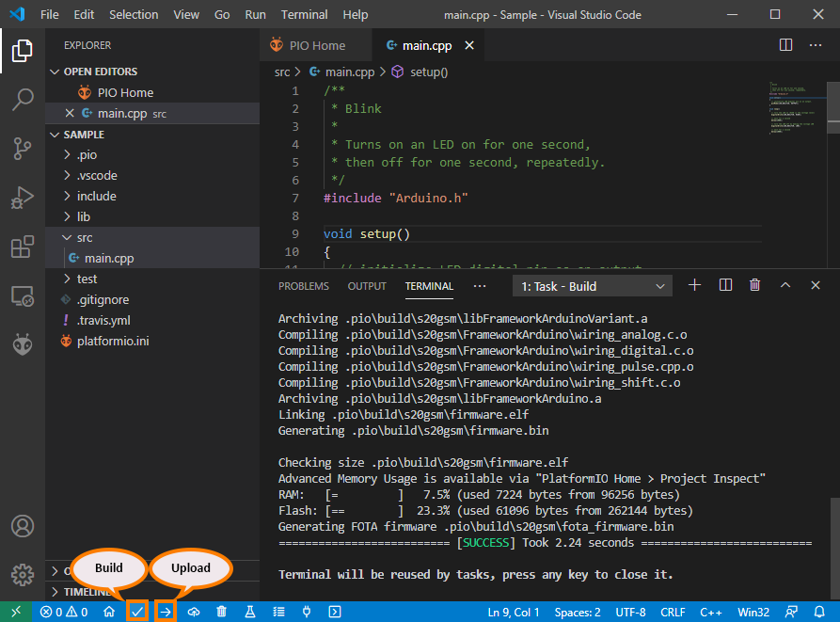Switch to the OUTPUT panel tab
Viewport: 840px width, 622px height.
click(367, 286)
